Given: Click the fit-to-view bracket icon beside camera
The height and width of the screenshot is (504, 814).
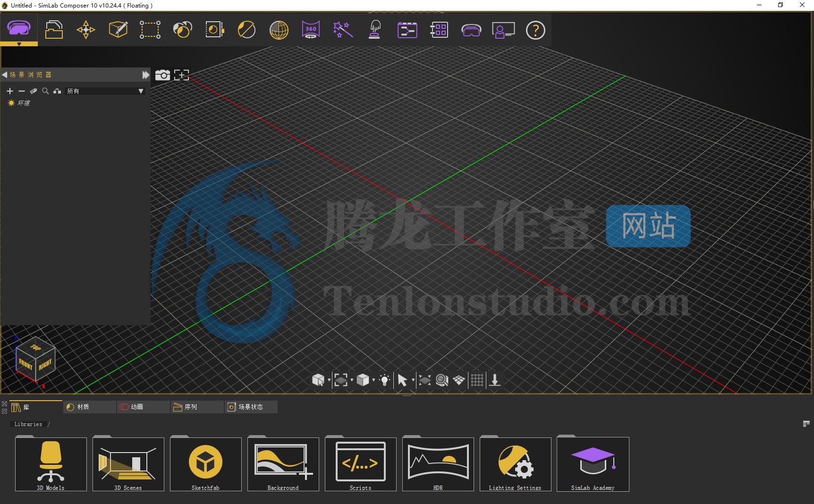Looking at the screenshot, I should pos(182,75).
